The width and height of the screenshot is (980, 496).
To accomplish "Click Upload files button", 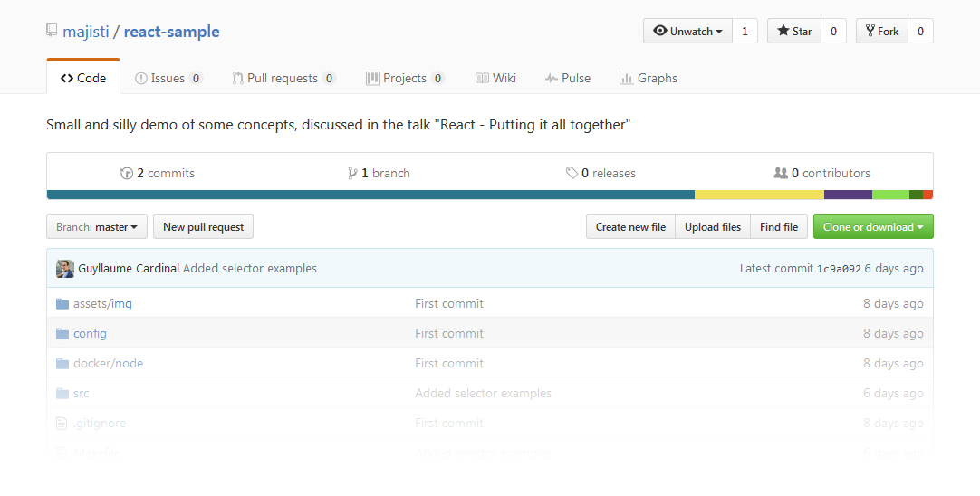I will pyautogui.click(x=713, y=227).
